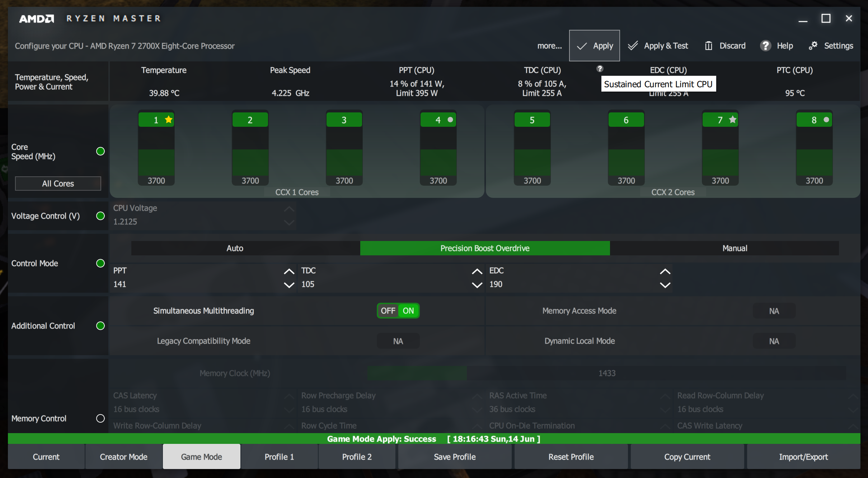Image resolution: width=868 pixels, height=478 pixels.
Task: Toggle Core Speed green indicator
Action: [x=100, y=151]
